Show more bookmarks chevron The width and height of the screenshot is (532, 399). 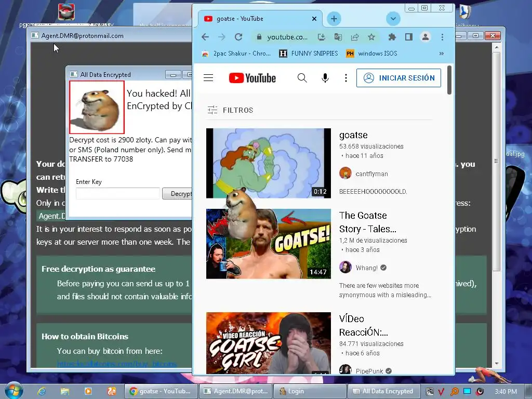[442, 54]
